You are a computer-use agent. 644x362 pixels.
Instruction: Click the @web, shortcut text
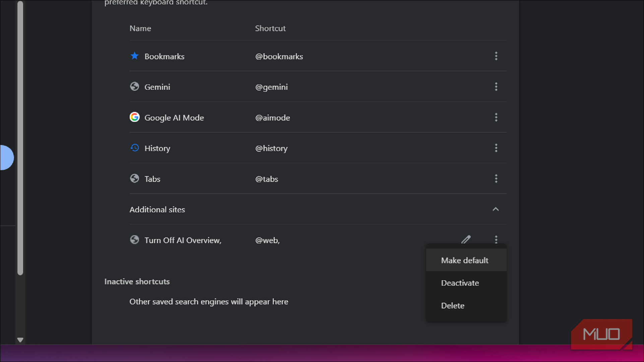(x=267, y=240)
